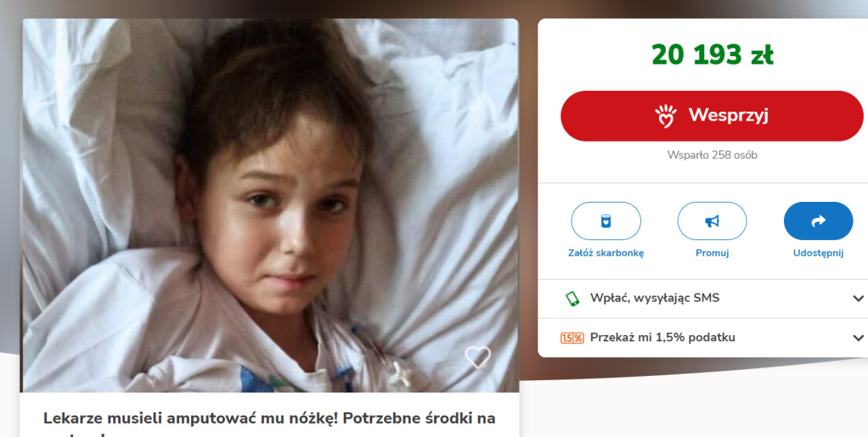Open the Wpłać, wysyłając SMS section

click(x=703, y=298)
